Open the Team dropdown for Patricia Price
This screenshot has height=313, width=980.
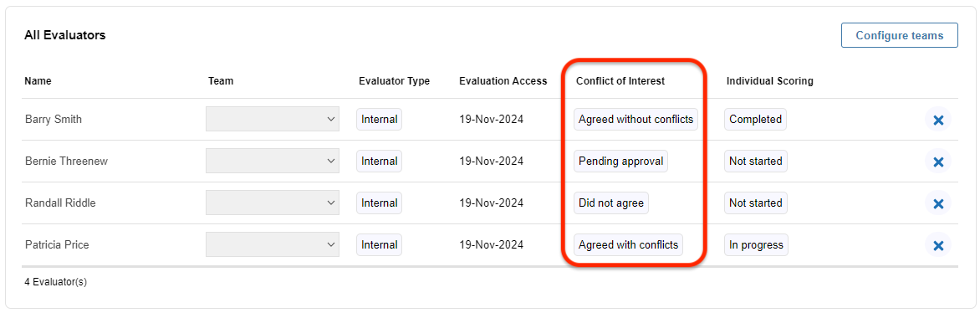point(273,244)
